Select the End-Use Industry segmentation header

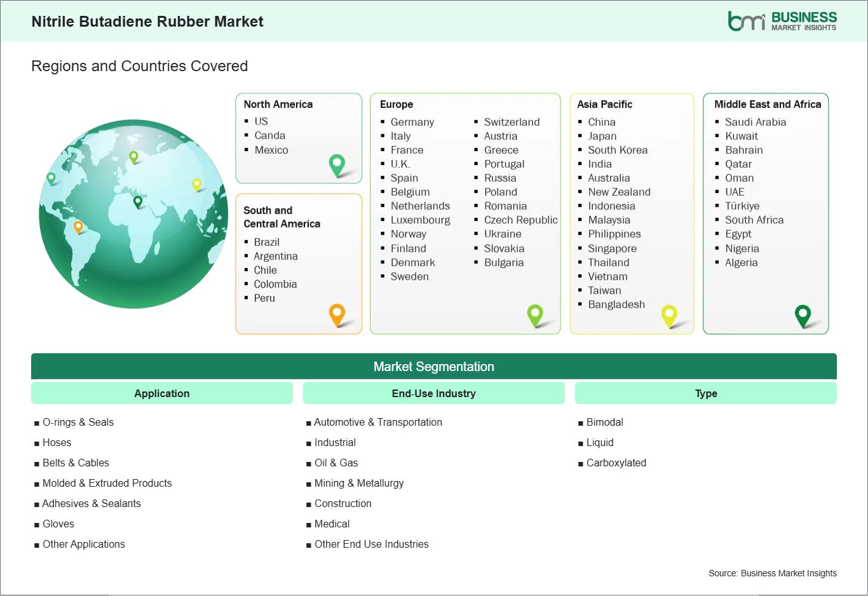point(434,393)
